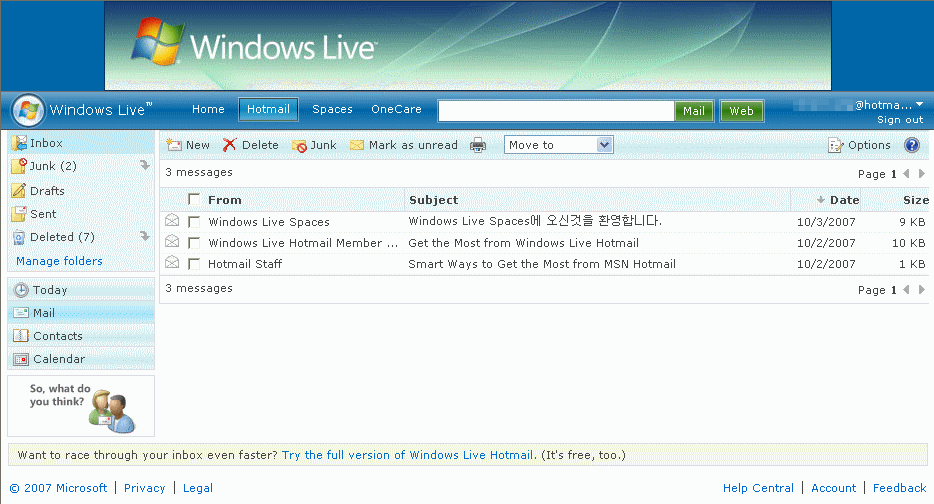Viewport: 934px width, 504px height.
Task: Click the Today clock icon
Action: (21, 290)
